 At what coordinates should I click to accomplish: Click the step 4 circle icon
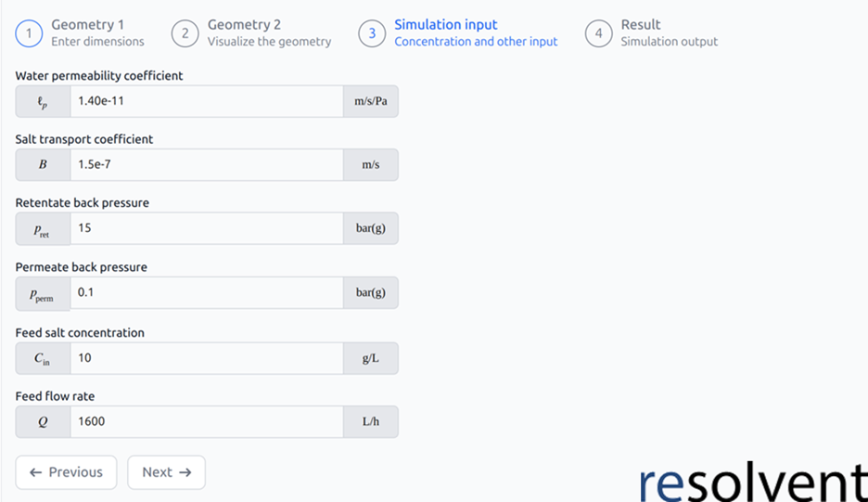pyautogui.click(x=598, y=33)
